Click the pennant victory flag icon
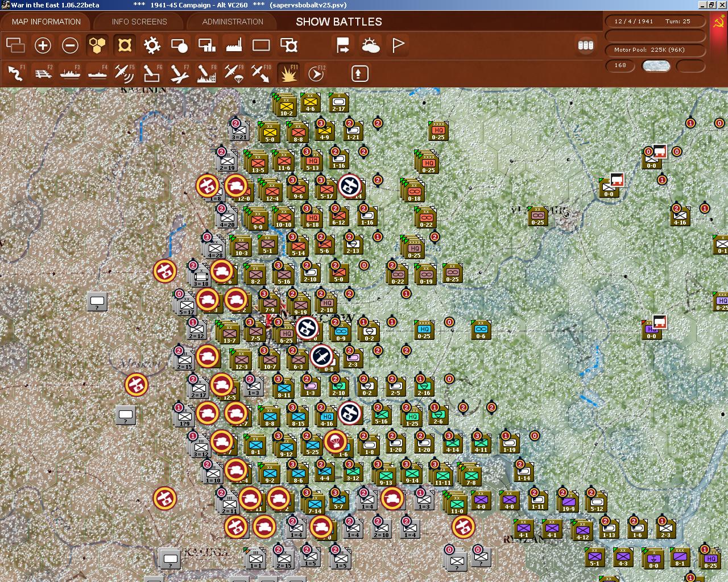728x582 pixels. pyautogui.click(x=398, y=45)
